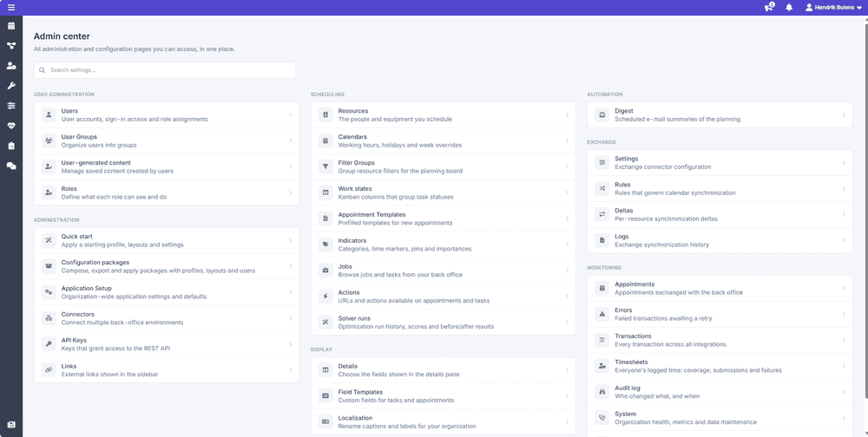
Task: Open the Monitoring Appointments page
Action: click(720, 288)
